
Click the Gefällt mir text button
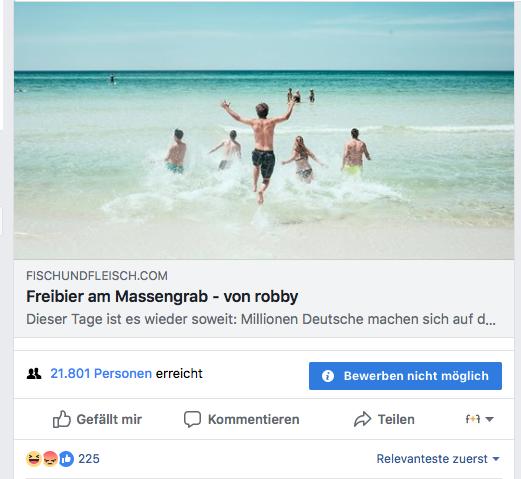tap(109, 419)
